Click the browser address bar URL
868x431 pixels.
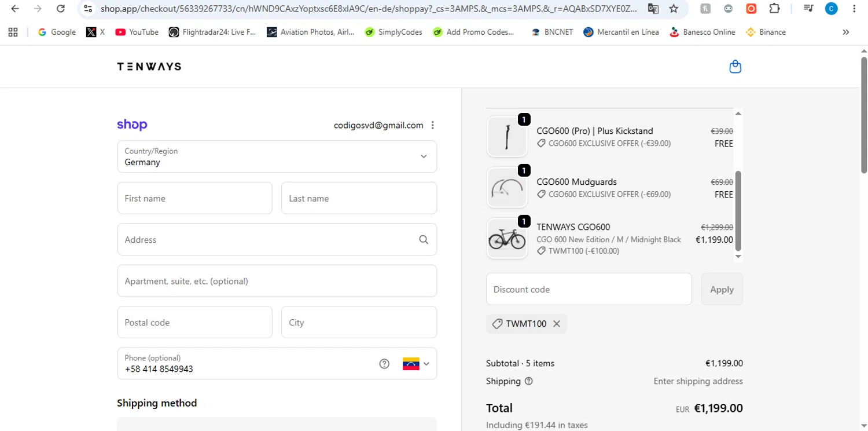pyautogui.click(x=368, y=9)
